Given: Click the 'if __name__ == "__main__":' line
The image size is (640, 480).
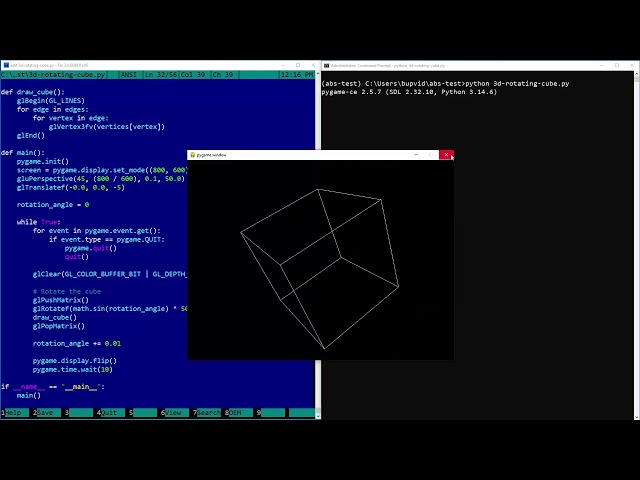Looking at the screenshot, I should tap(53, 387).
